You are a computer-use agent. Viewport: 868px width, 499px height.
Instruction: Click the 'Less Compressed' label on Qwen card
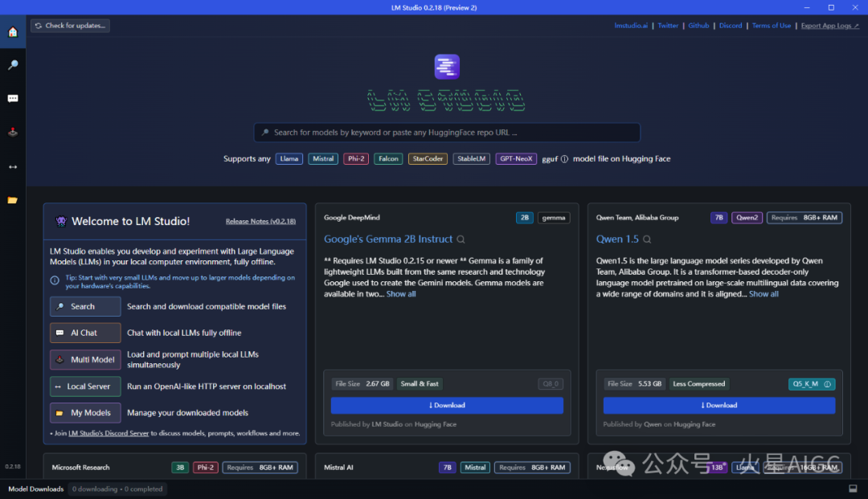coord(699,384)
